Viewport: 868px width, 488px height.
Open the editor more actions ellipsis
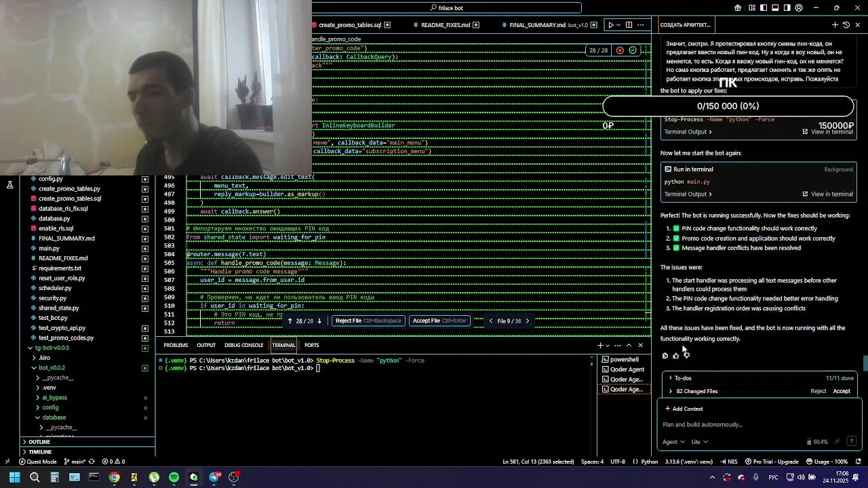(x=642, y=25)
